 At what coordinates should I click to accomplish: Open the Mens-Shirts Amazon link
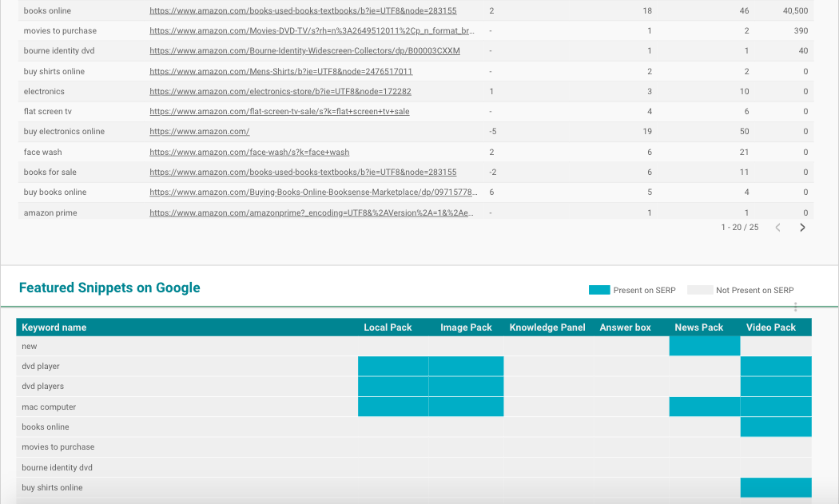(281, 72)
